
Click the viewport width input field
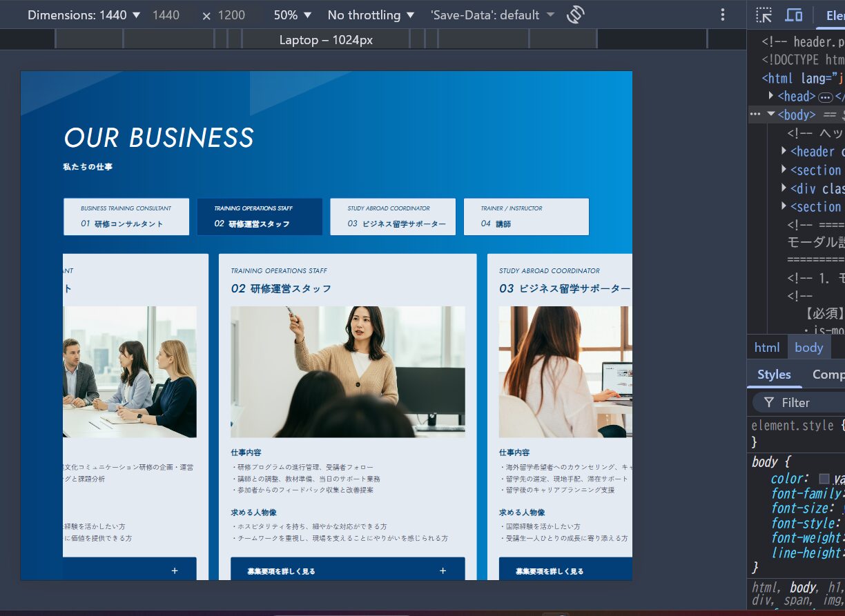166,14
